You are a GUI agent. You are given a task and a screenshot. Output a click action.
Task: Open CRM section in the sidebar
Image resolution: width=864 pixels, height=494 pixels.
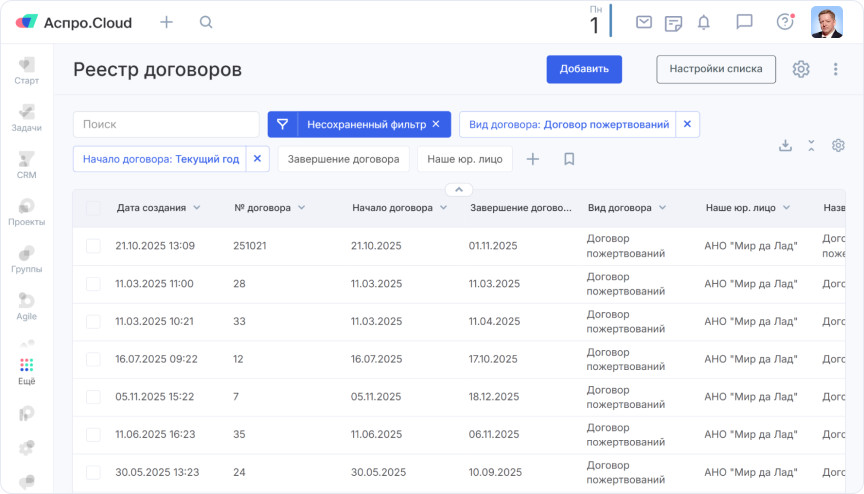(x=27, y=165)
